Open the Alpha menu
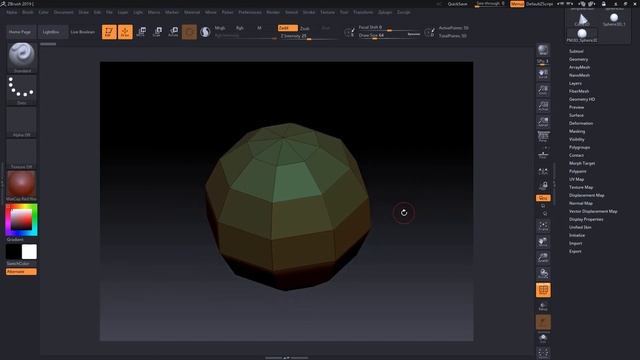The width and height of the screenshot is (640, 360). (12, 12)
